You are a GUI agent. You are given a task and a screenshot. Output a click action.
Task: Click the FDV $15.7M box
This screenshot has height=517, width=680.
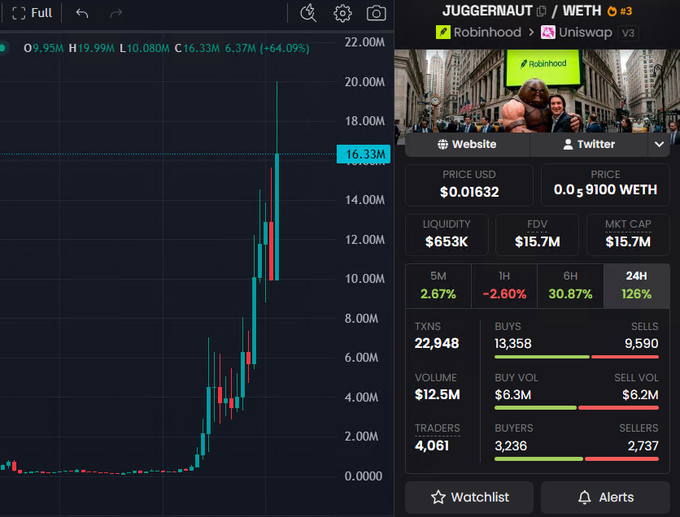(537, 235)
